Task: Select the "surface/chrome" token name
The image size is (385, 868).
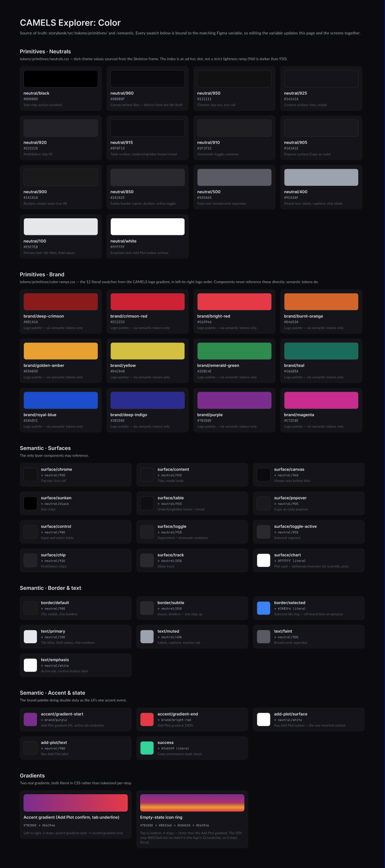Action: pyautogui.click(x=56, y=469)
